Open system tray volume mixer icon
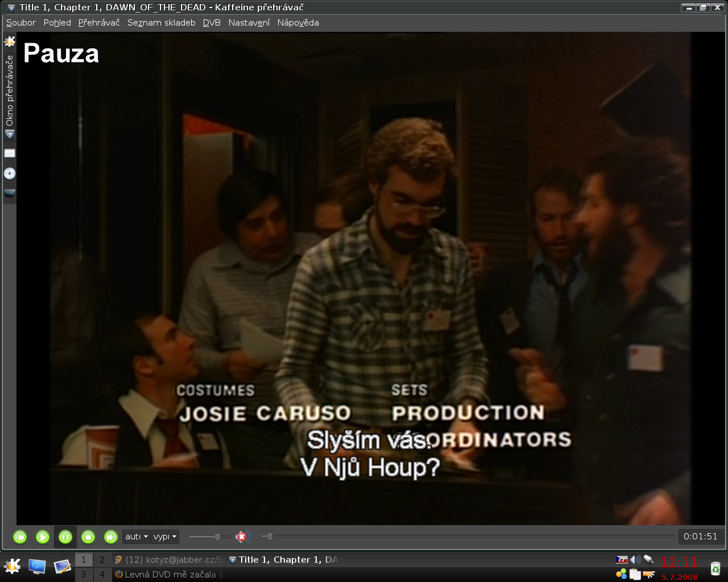The height and width of the screenshot is (582, 728). (635, 560)
